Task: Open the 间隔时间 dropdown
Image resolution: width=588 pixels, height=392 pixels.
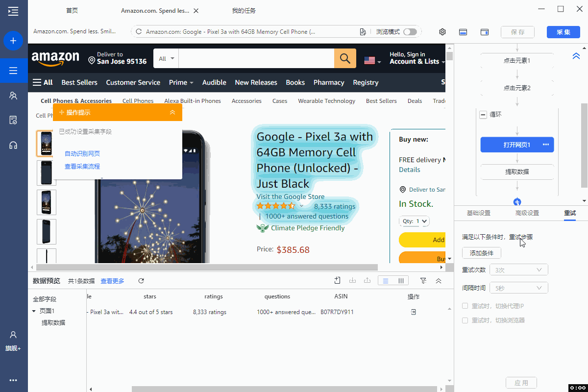Action: 519,288
